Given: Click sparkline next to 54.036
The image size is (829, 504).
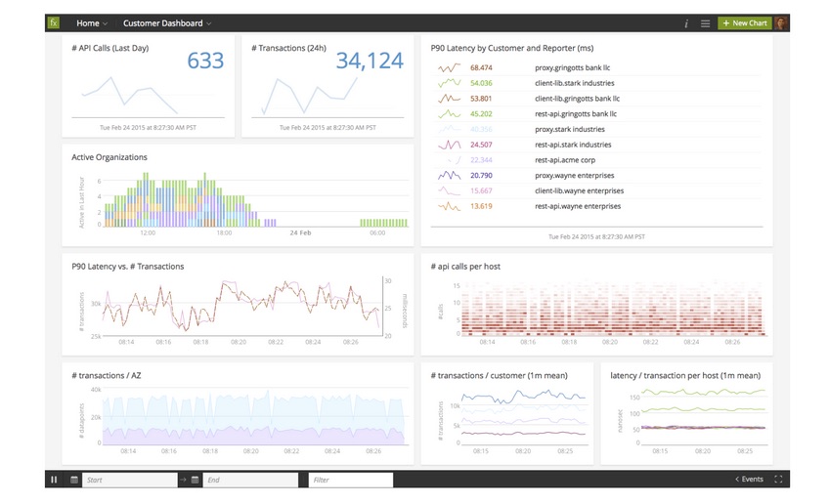Looking at the screenshot, I should [x=449, y=83].
